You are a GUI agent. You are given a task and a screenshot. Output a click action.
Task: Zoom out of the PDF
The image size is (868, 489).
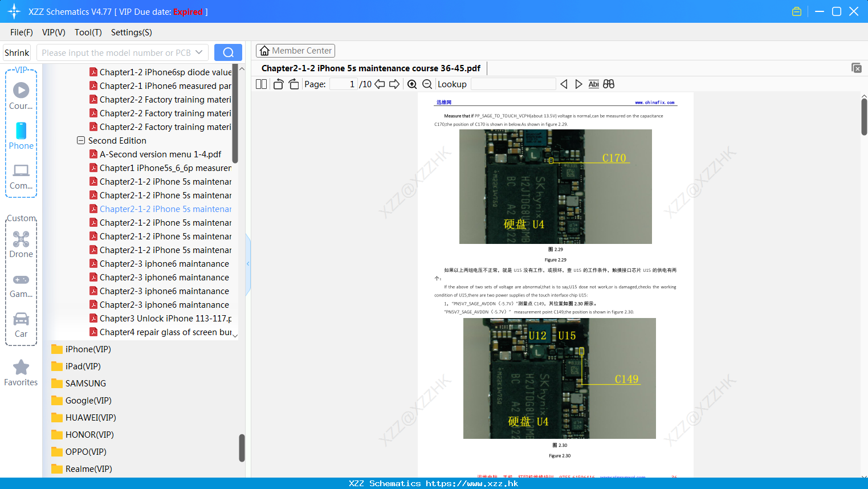pyautogui.click(x=427, y=84)
